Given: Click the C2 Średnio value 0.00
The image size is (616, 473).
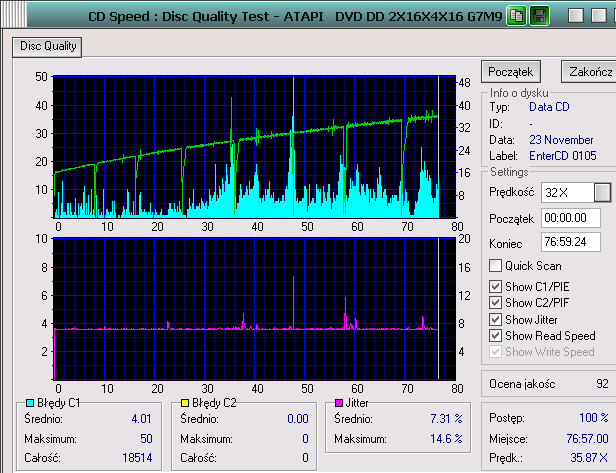Looking at the screenshot, I should tap(298, 419).
